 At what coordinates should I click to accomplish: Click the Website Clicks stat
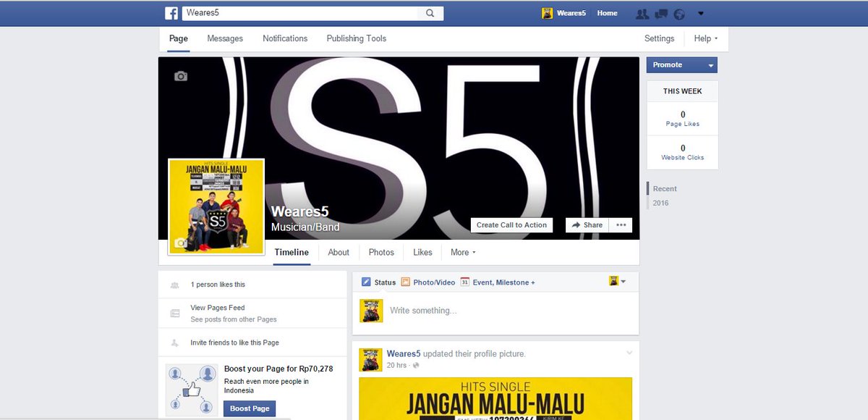click(682, 152)
